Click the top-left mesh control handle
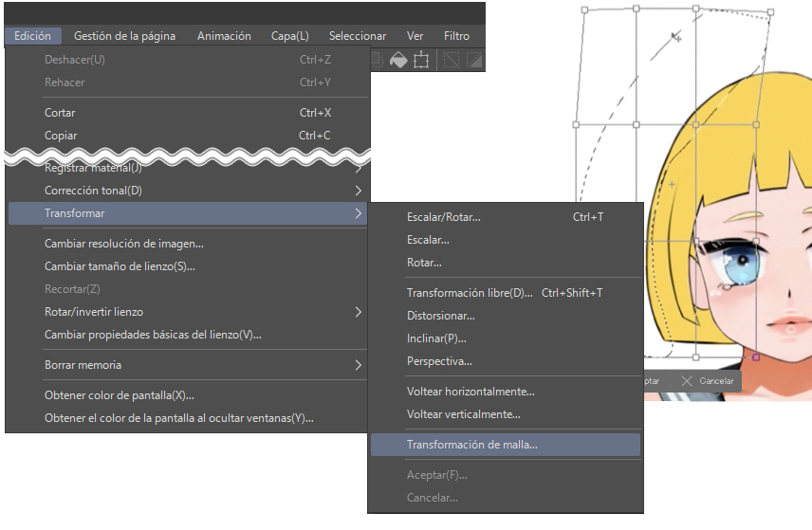 pos(585,10)
